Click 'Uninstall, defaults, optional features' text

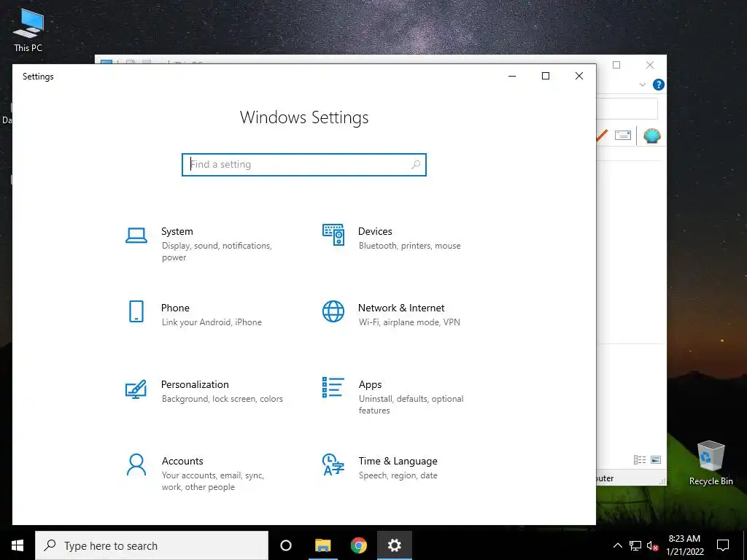point(411,404)
